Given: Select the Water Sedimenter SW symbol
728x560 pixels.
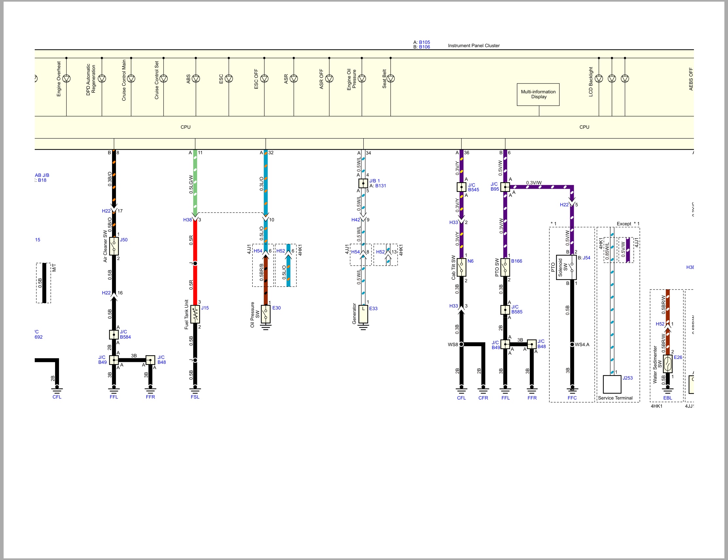Looking at the screenshot, I should coord(668,364).
